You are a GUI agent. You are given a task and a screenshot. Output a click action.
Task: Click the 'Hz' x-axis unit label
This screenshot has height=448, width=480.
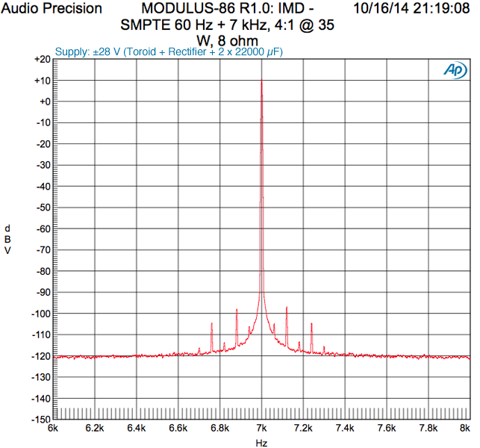point(261,443)
